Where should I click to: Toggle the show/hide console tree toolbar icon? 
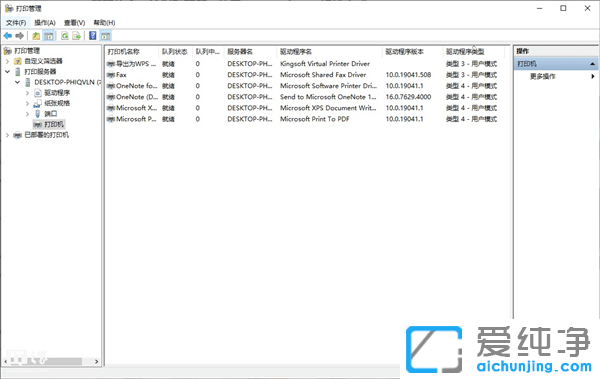[x=49, y=36]
